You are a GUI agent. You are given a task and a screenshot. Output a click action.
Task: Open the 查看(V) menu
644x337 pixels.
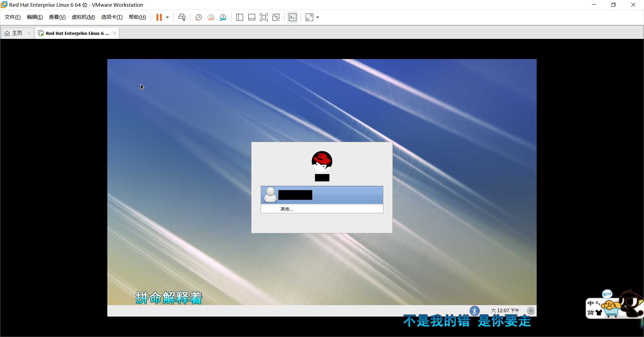[x=57, y=17]
